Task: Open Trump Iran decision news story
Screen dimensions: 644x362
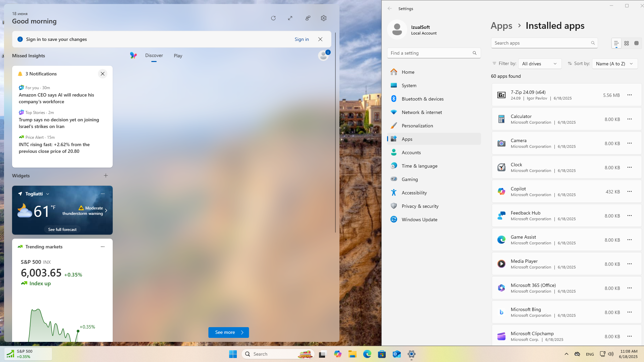Action: (x=59, y=123)
